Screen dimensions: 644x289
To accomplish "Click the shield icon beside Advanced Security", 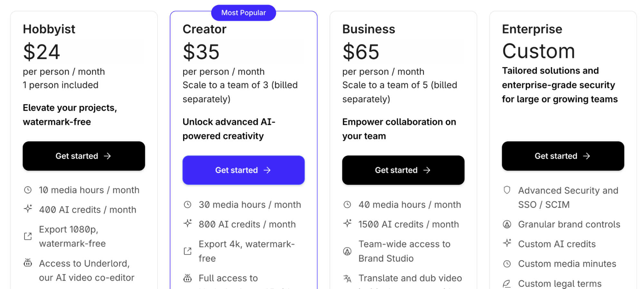I will (x=507, y=190).
